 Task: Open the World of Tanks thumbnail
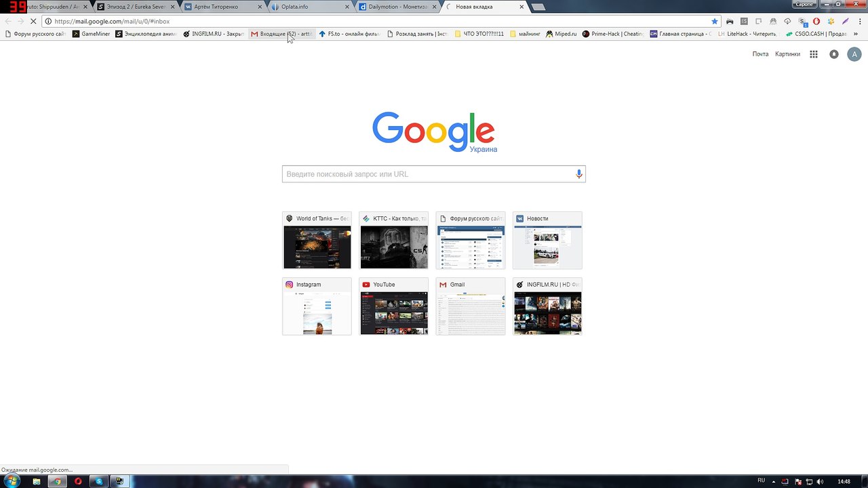pos(317,241)
